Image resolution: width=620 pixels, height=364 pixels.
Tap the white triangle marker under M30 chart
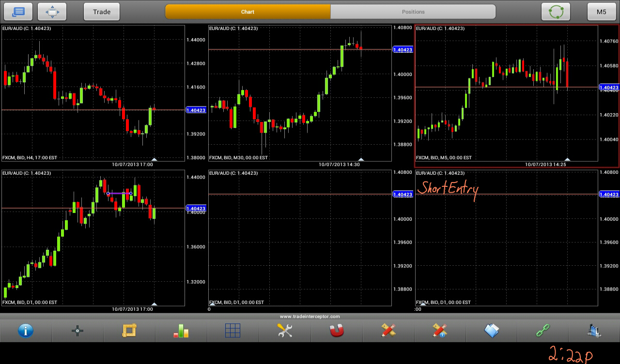360,159
